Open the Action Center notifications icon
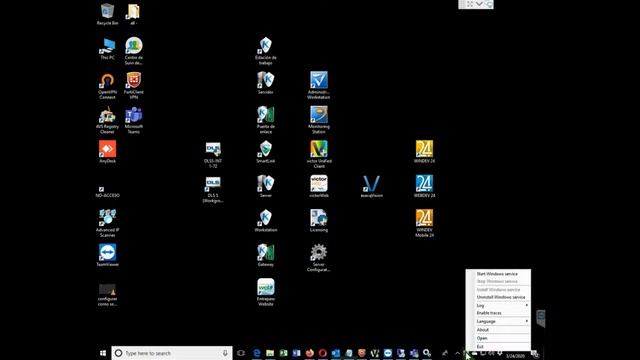Viewport: 640px width, 360px height. click(535, 354)
